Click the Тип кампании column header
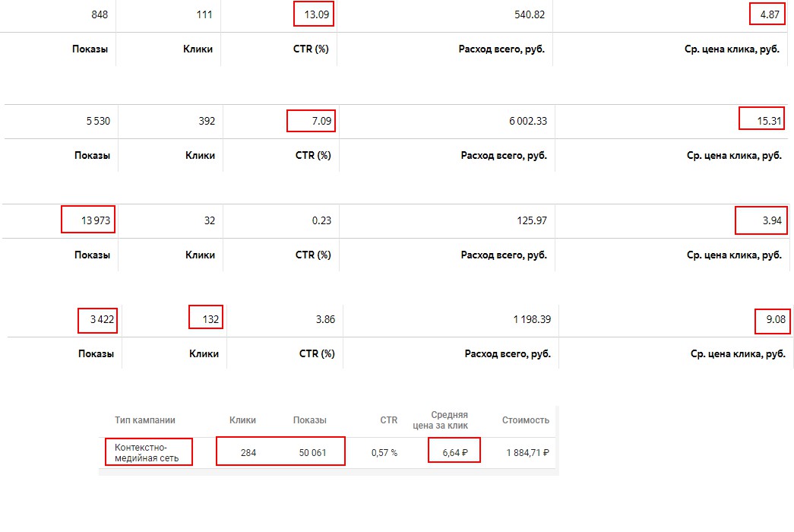This screenshot has width=794, height=532. [x=144, y=420]
